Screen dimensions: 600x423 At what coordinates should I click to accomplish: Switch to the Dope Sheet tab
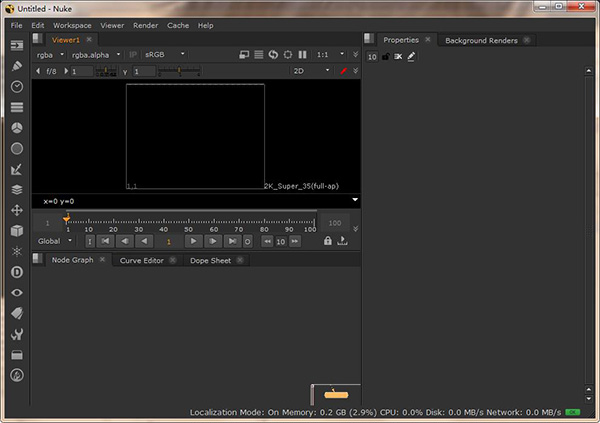(210, 260)
